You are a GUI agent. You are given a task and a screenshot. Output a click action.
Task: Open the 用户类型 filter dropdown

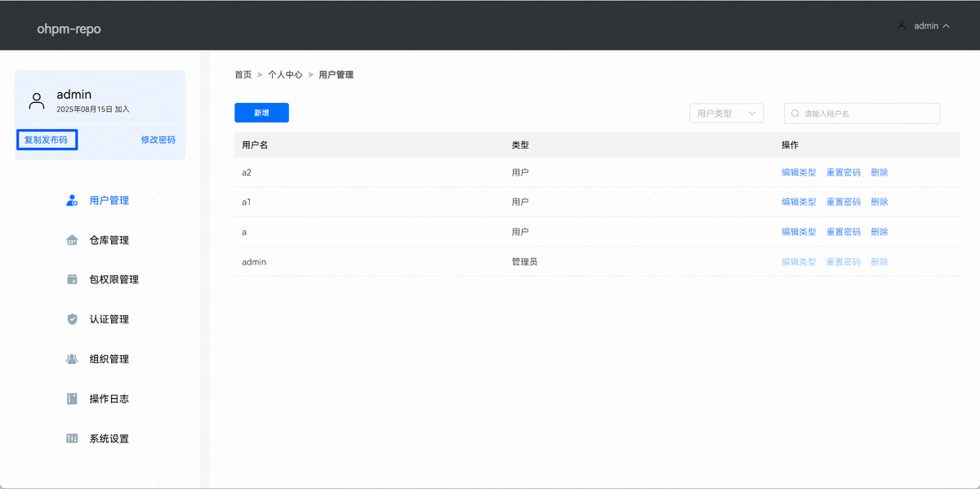point(726,113)
